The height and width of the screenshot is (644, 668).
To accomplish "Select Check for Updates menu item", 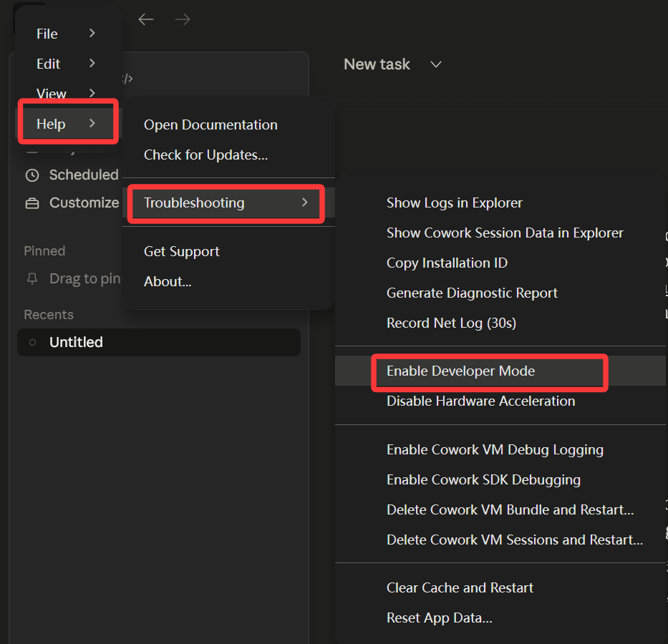I will 205,155.
